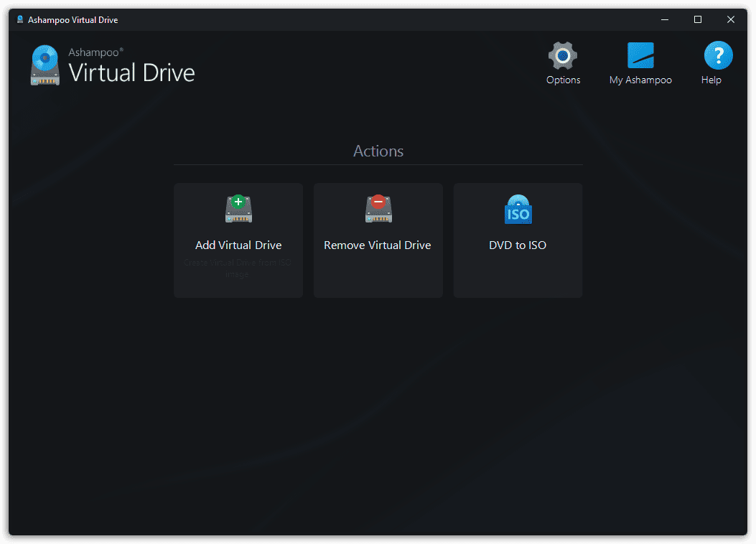Click the Options text label
The image size is (756, 544).
tap(563, 80)
